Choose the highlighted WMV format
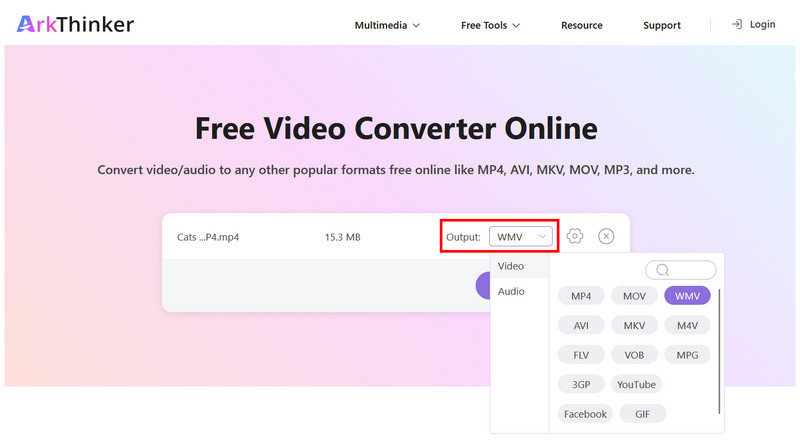Viewport: 800px width, 441px height. click(x=687, y=296)
